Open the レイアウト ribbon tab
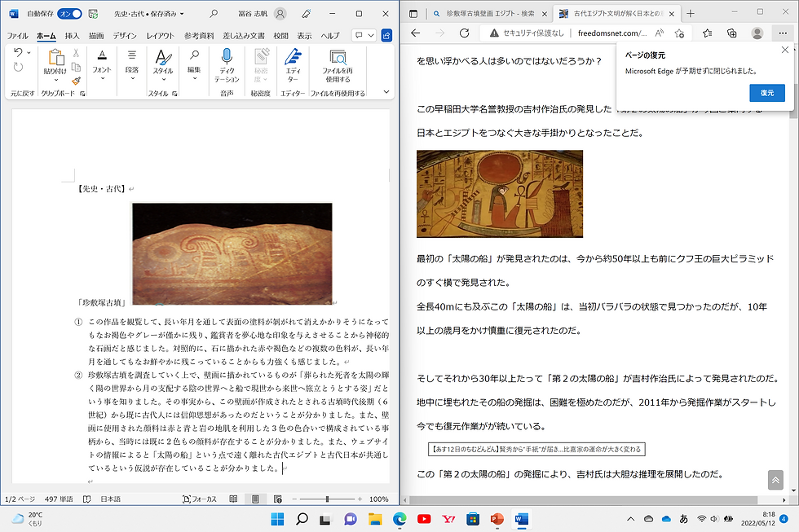The image size is (799, 532). 160,36
